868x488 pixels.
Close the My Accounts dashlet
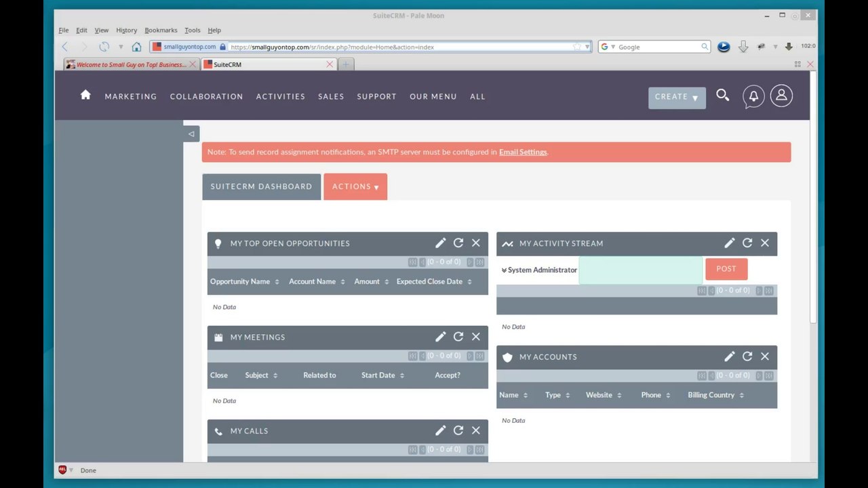coord(765,356)
